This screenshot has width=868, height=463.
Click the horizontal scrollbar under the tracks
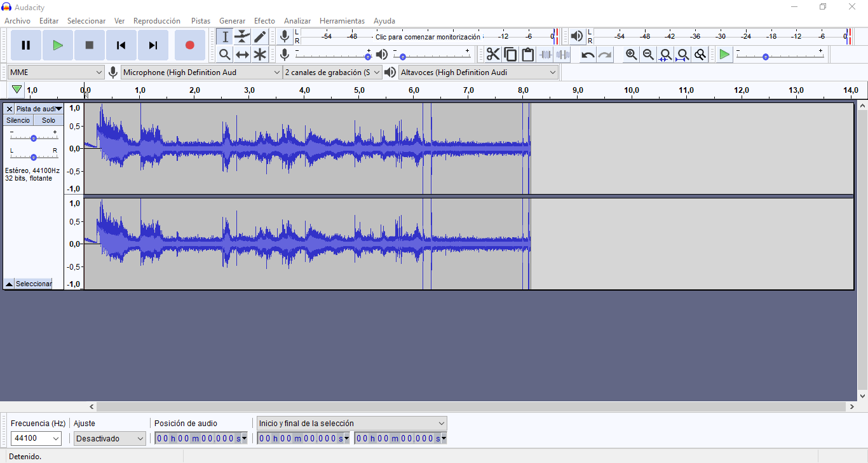pyautogui.click(x=471, y=406)
